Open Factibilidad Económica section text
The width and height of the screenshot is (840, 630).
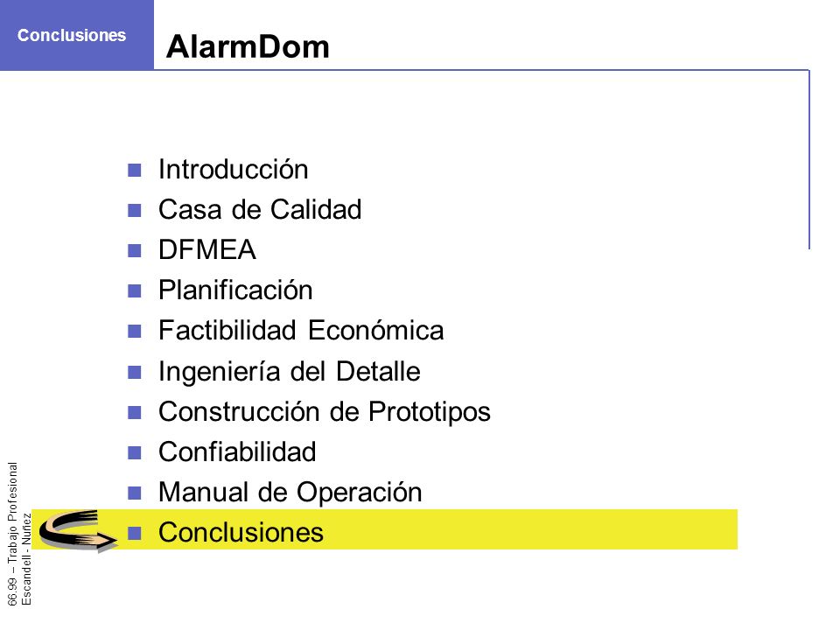pos(301,331)
